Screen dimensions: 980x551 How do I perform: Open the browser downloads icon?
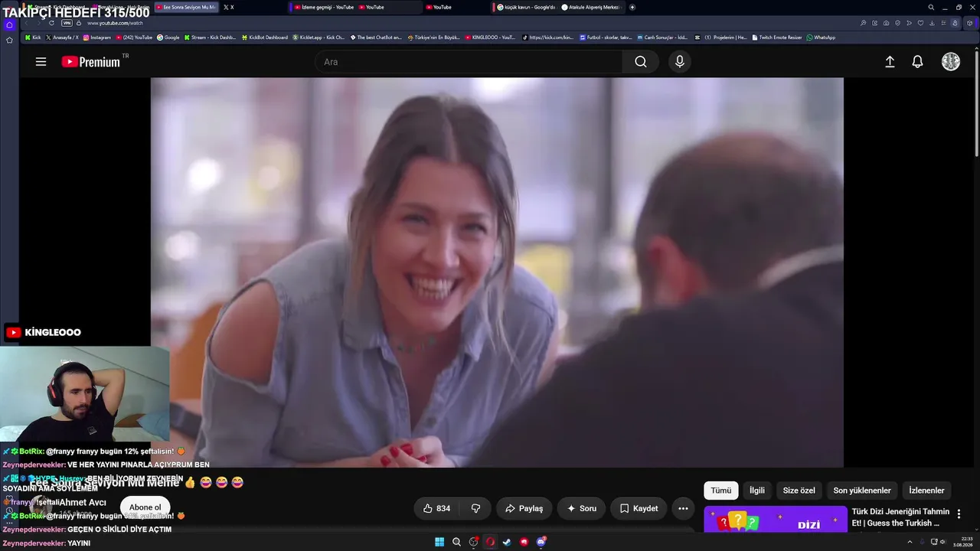coord(933,23)
